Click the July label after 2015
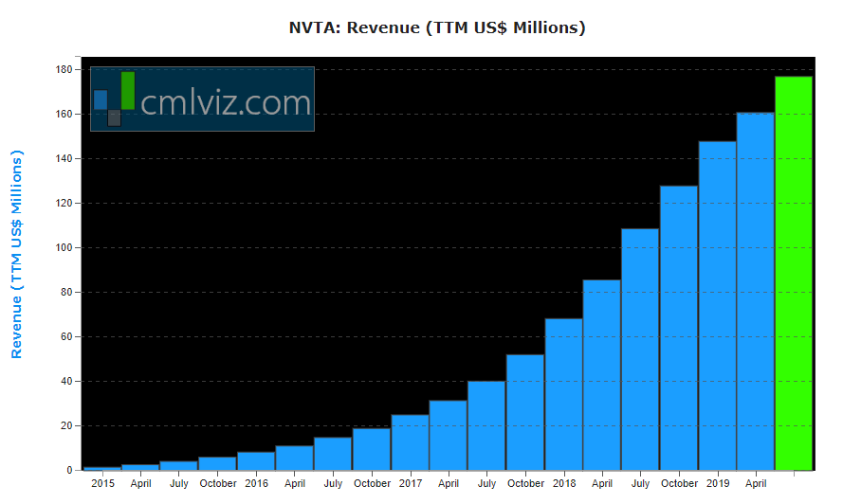The width and height of the screenshot is (843, 504). (x=179, y=483)
